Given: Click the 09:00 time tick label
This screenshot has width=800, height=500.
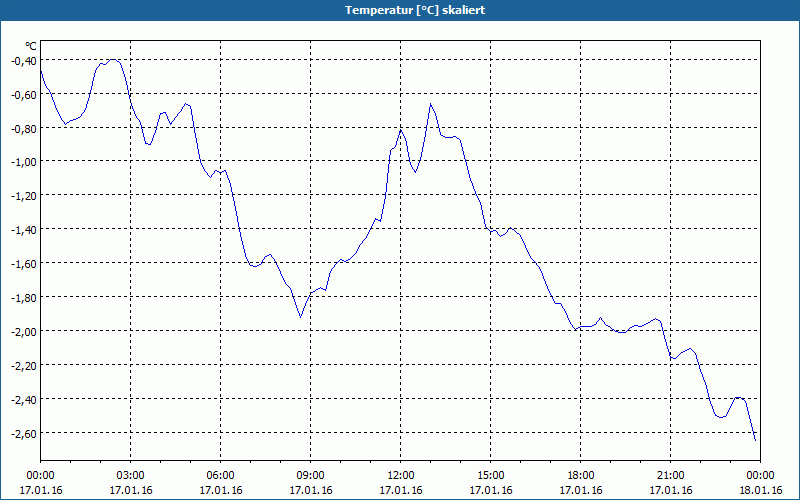Looking at the screenshot, I should [x=310, y=475].
